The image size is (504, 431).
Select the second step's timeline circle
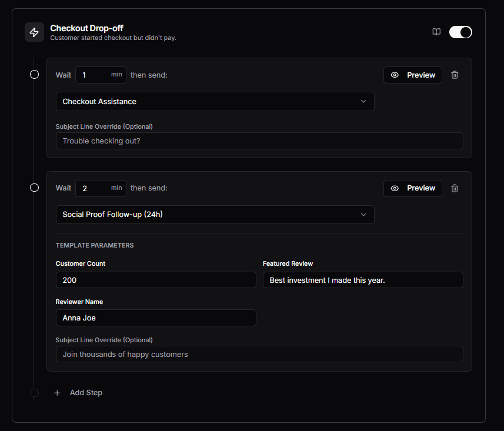click(34, 188)
